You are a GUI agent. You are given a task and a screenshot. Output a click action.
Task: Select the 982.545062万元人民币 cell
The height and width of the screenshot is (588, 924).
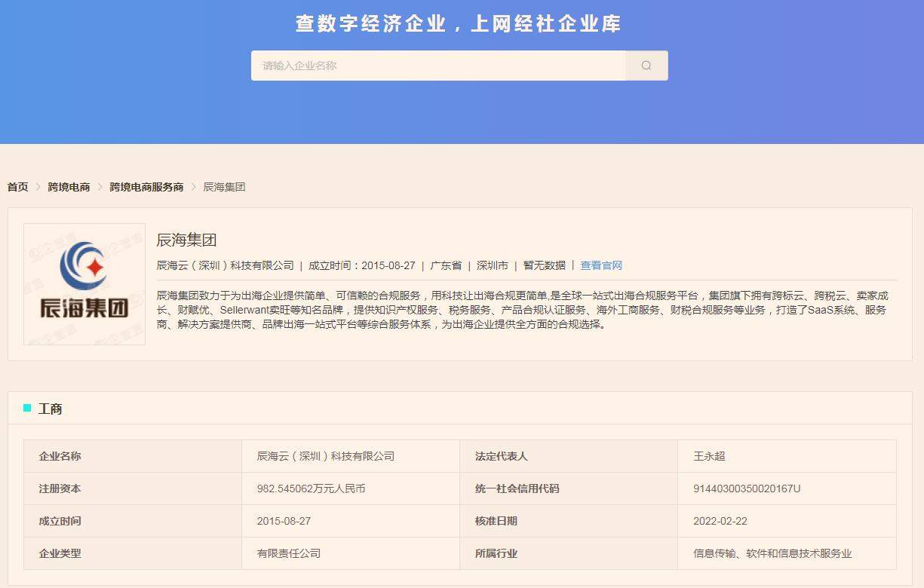[x=351, y=488]
